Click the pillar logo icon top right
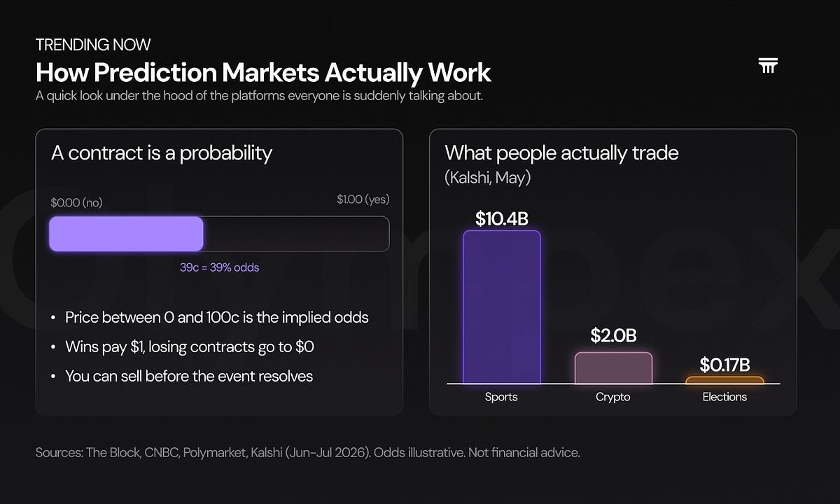 pyautogui.click(x=768, y=66)
